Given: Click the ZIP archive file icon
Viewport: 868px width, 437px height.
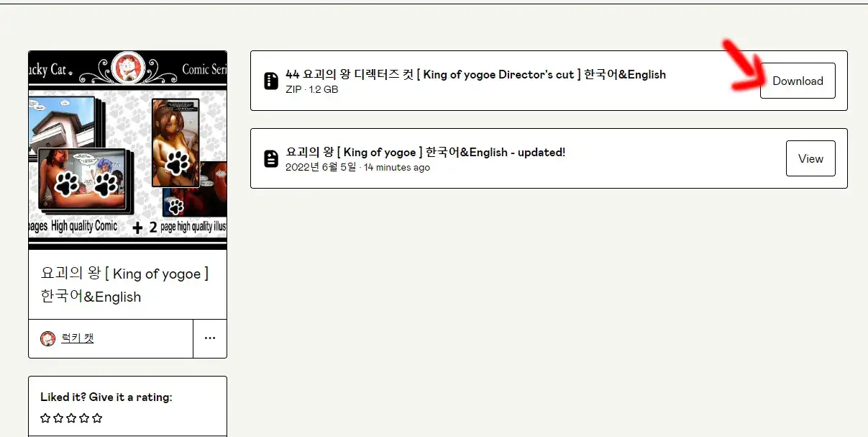Looking at the screenshot, I should point(271,81).
